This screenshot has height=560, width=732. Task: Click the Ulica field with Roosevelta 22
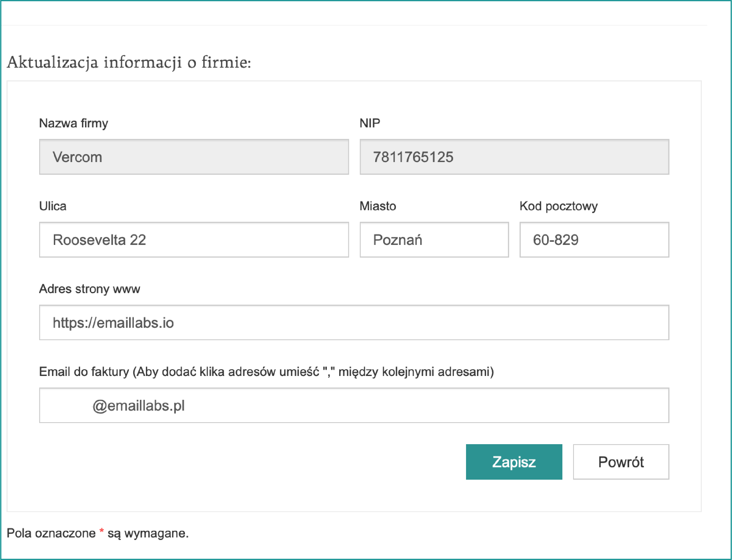(194, 240)
